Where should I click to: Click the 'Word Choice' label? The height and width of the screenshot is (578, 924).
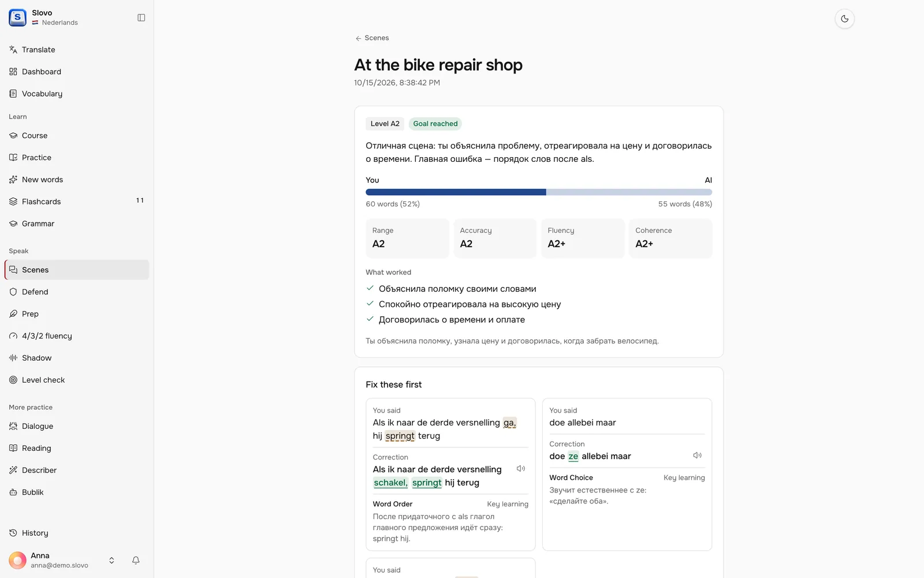coord(571,477)
